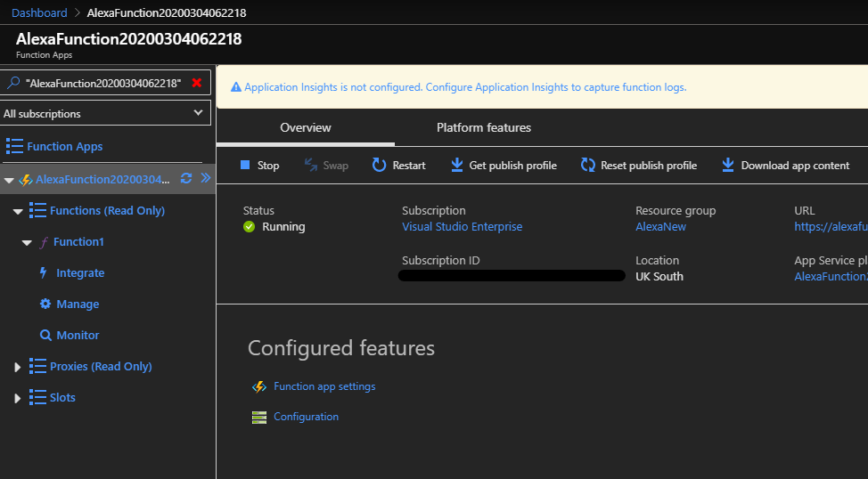Click the Swap arrows icon
The image size is (868, 479).
tap(311, 165)
